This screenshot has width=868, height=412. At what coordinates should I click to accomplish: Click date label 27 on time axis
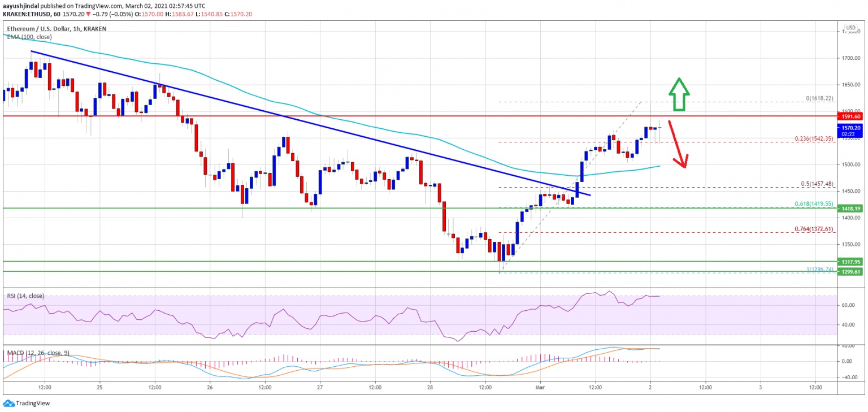click(x=320, y=388)
